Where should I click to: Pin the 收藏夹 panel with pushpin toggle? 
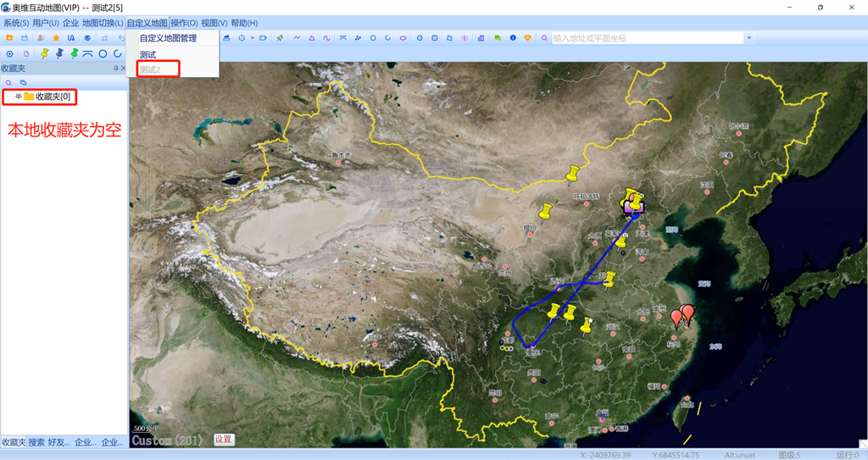(x=115, y=68)
